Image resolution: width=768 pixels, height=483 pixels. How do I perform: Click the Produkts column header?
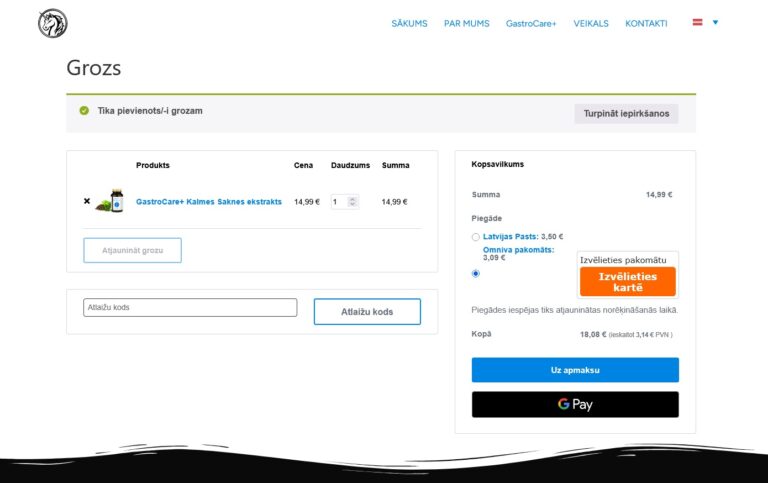tap(153, 165)
